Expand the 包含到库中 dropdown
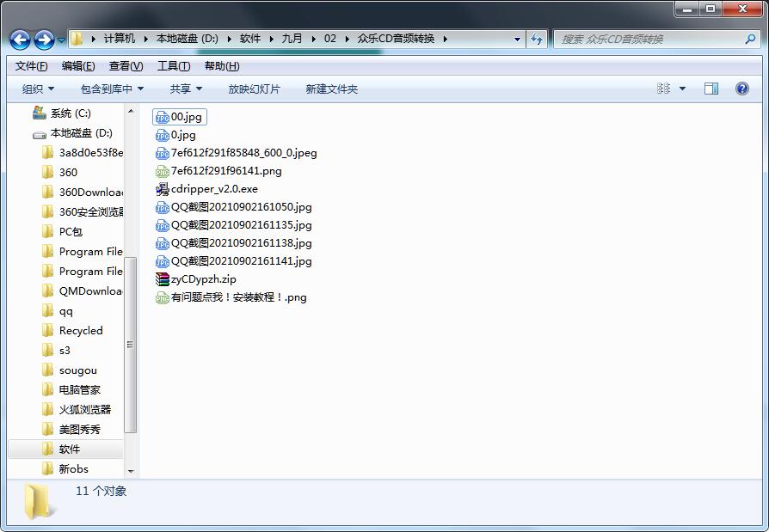Image resolution: width=769 pixels, height=532 pixels. [x=112, y=89]
